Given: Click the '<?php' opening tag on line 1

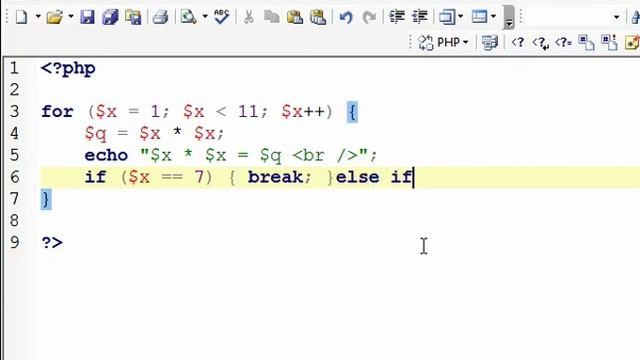Looking at the screenshot, I should point(68,69).
